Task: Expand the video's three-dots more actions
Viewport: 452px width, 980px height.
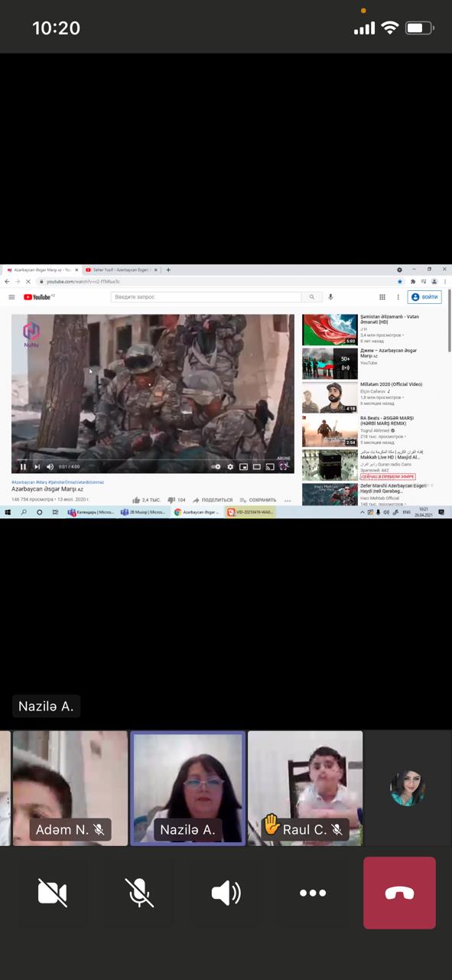Action: click(x=288, y=500)
